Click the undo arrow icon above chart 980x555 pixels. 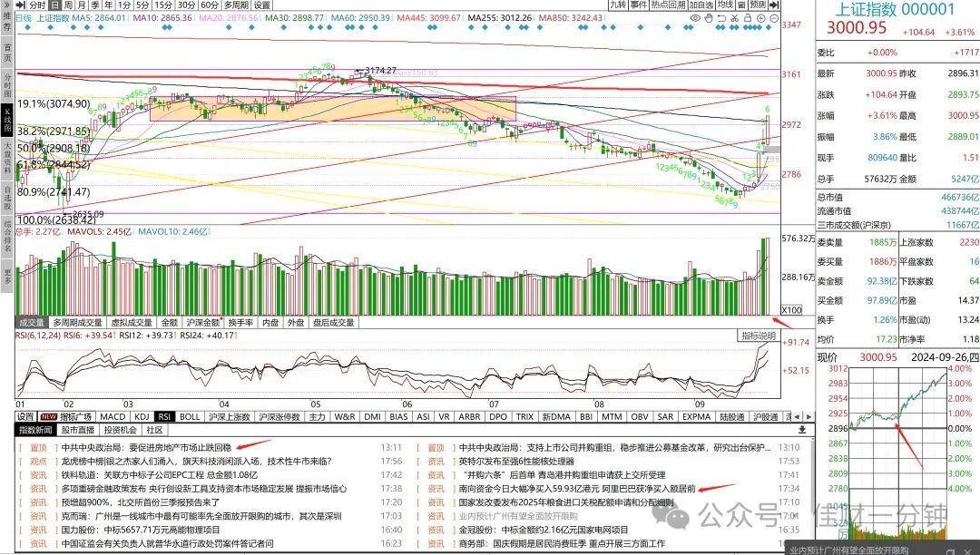click(x=722, y=18)
